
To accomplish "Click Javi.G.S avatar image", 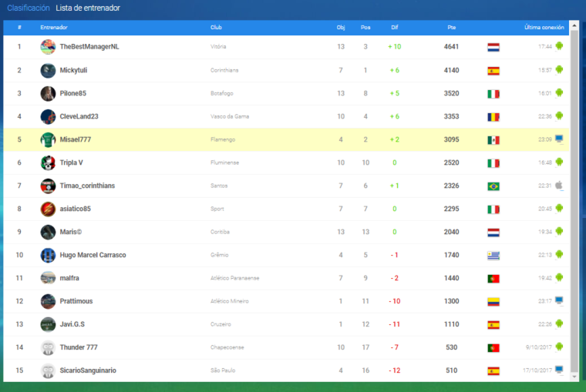I will 48,324.
